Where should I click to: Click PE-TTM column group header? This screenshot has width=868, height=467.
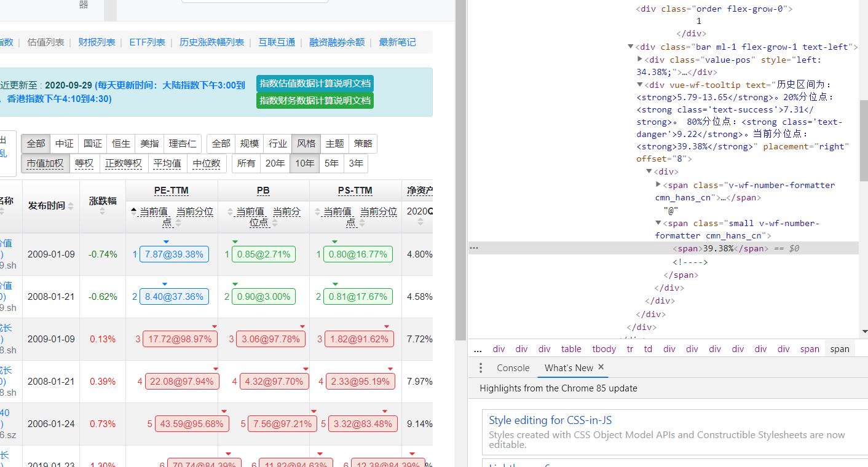(x=171, y=190)
